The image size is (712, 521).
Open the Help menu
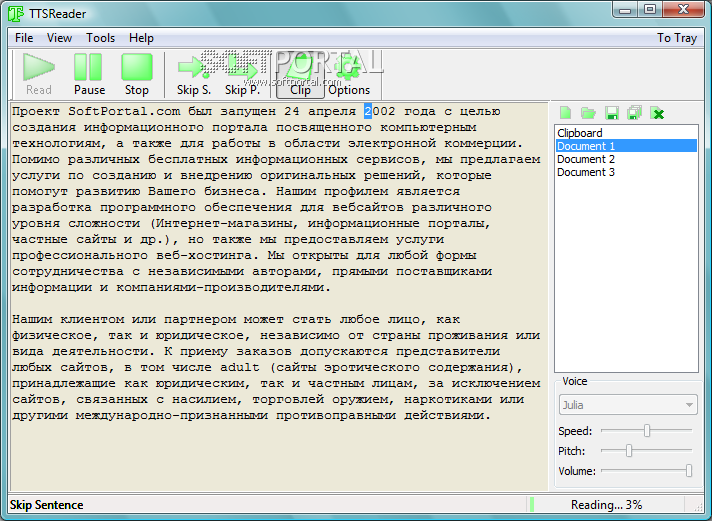[141, 38]
